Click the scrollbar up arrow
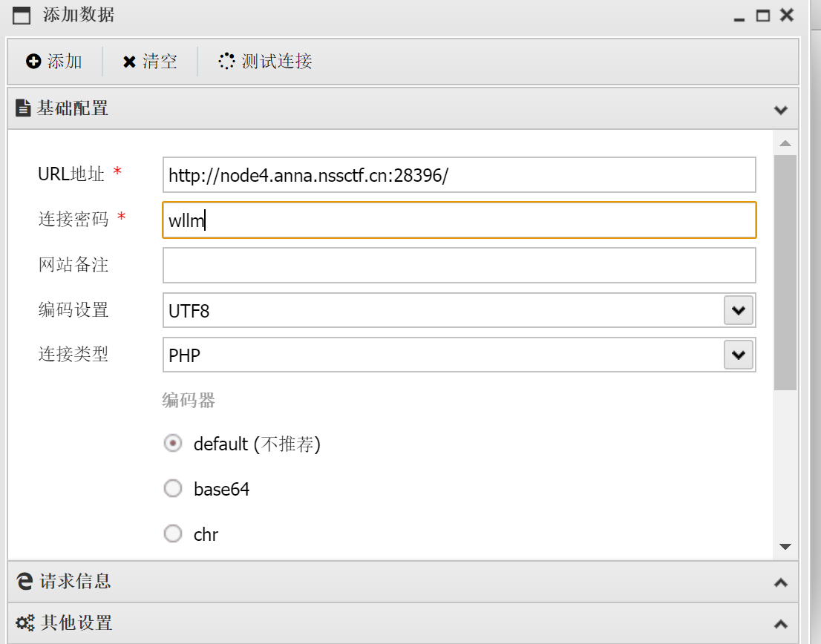Screen dimensions: 821x644 click(x=785, y=142)
